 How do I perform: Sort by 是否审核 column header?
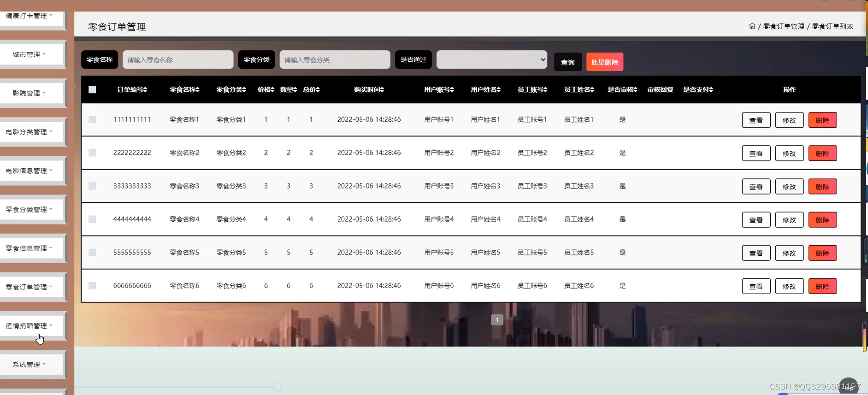point(622,89)
